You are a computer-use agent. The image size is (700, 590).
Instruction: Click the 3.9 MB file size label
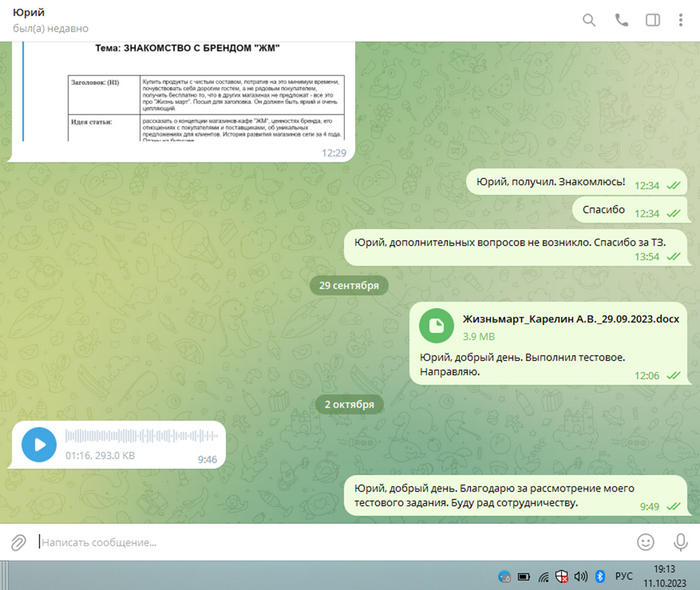pos(479,337)
